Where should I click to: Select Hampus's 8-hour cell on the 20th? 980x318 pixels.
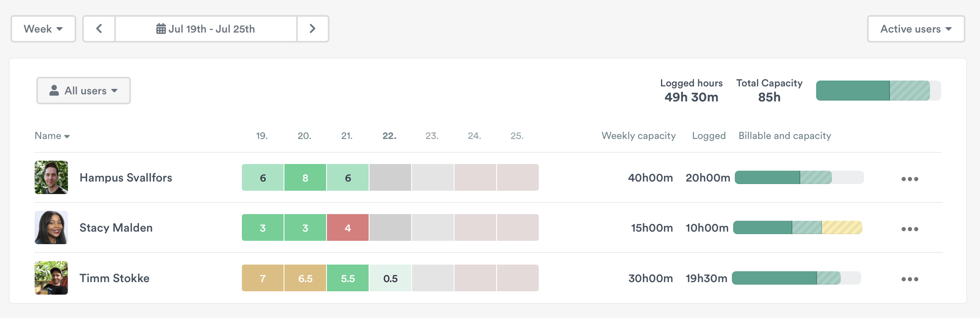pos(305,178)
